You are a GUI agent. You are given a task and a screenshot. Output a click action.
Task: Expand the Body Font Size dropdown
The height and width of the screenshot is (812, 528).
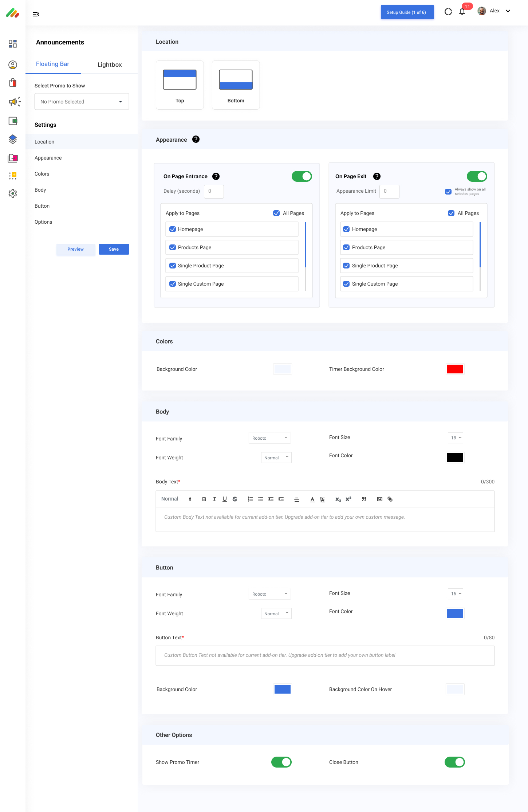pyautogui.click(x=456, y=438)
